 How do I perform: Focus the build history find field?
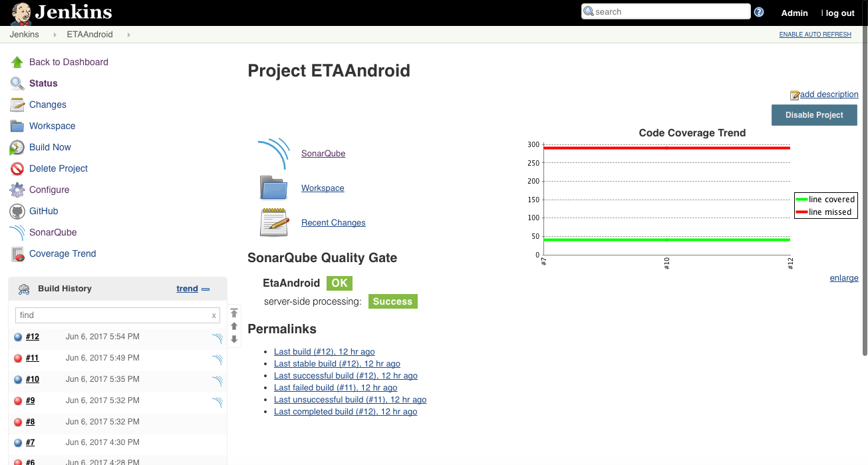(x=118, y=315)
